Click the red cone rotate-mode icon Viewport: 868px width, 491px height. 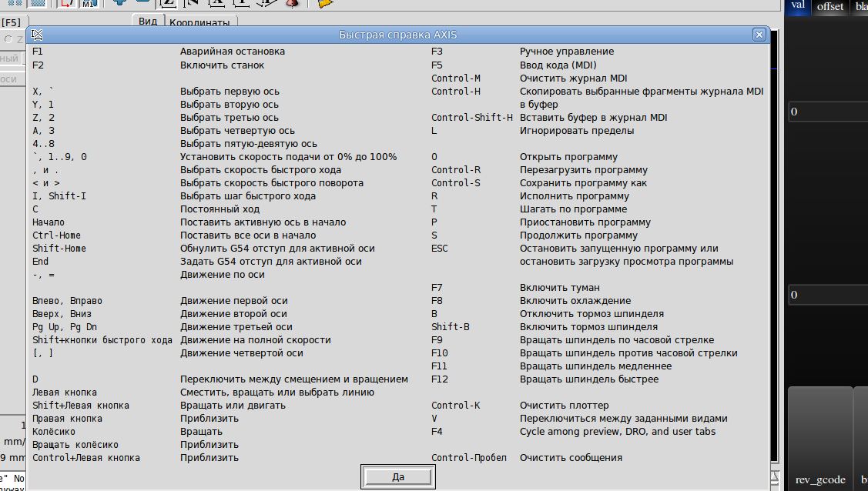tap(292, 3)
